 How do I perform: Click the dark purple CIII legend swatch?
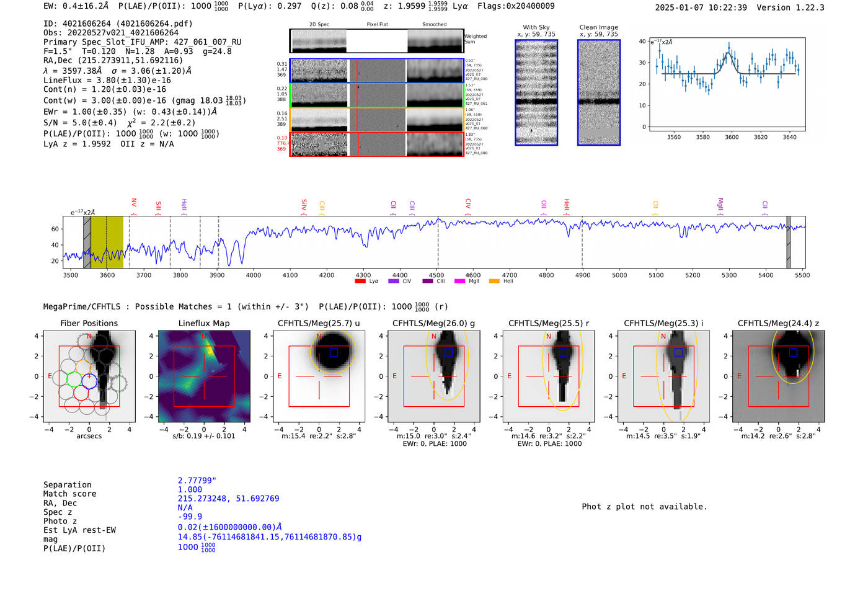point(427,281)
